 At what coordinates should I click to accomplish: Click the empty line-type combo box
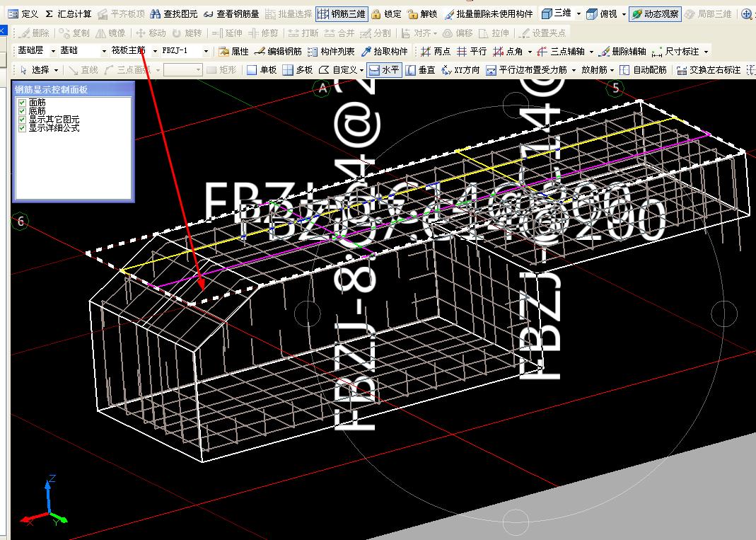pyautogui.click(x=182, y=70)
